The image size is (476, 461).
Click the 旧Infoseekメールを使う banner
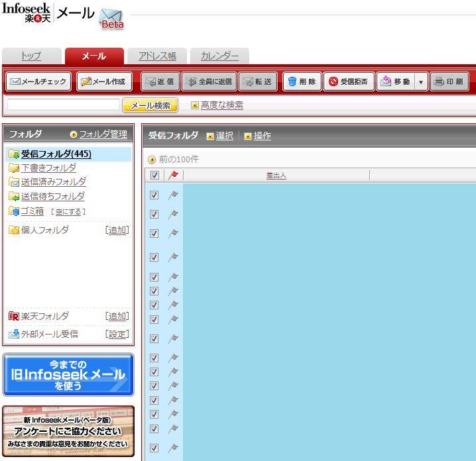click(68, 375)
